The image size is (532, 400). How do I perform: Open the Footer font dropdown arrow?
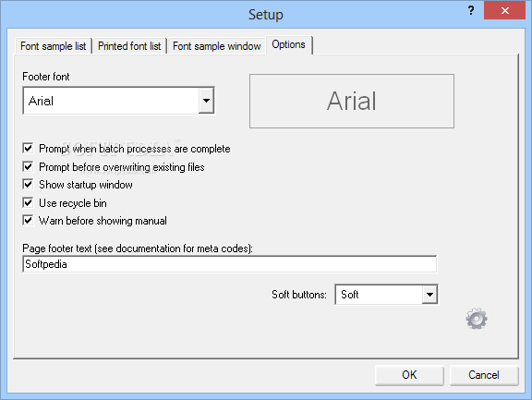pyautogui.click(x=206, y=101)
